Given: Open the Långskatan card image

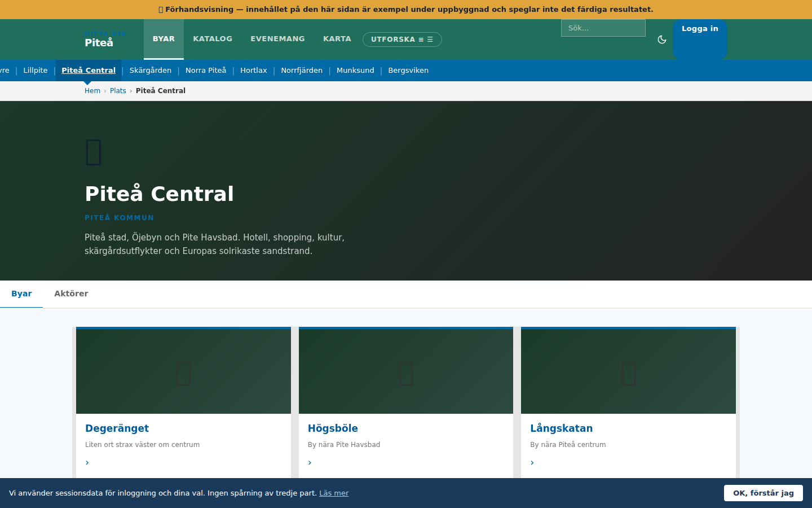Looking at the screenshot, I should (628, 371).
